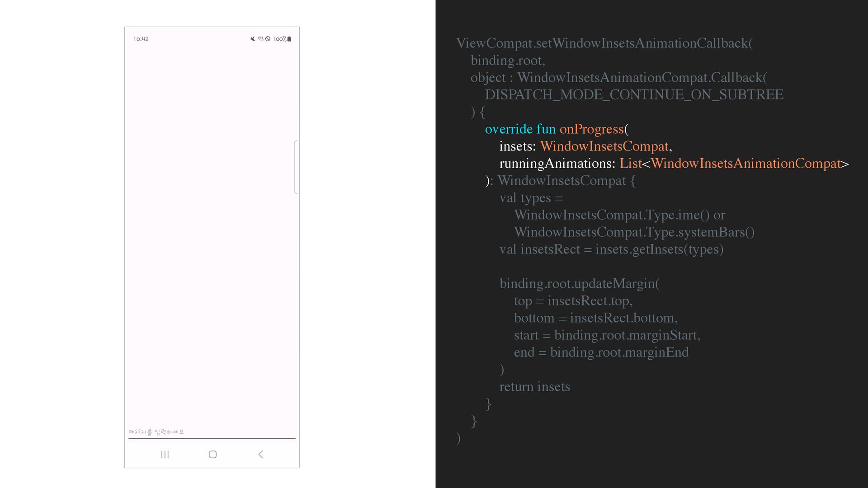868x488 pixels.
Task: Click 'ViewCompat.setWindowInsetsAnimationCallback(' line
Action: pos(604,43)
